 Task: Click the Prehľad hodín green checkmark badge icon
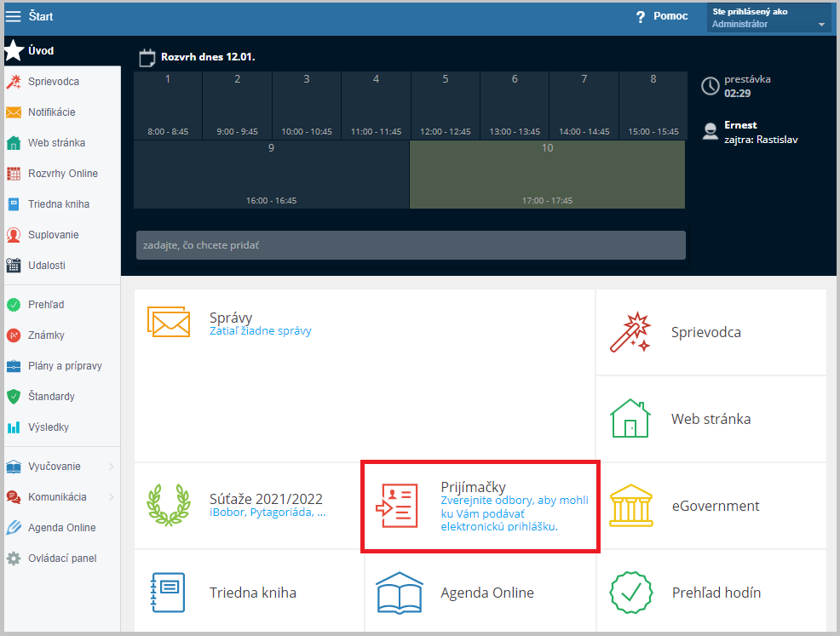[631, 593]
